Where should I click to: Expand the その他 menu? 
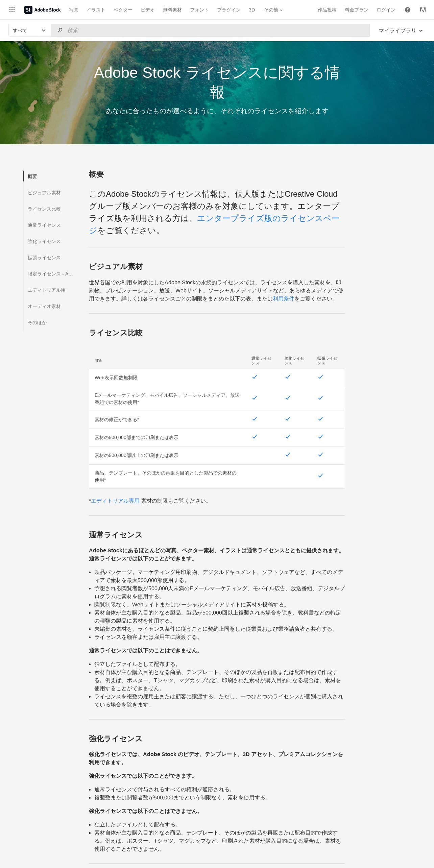coord(273,10)
